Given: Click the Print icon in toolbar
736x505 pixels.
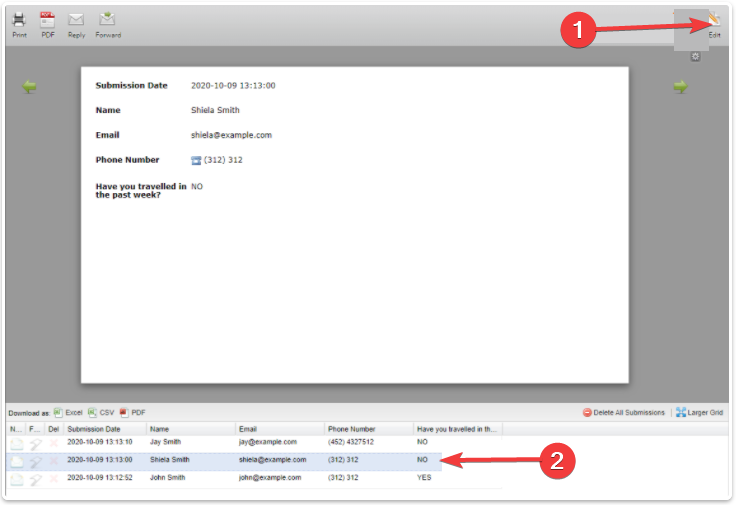Looking at the screenshot, I should [19, 24].
